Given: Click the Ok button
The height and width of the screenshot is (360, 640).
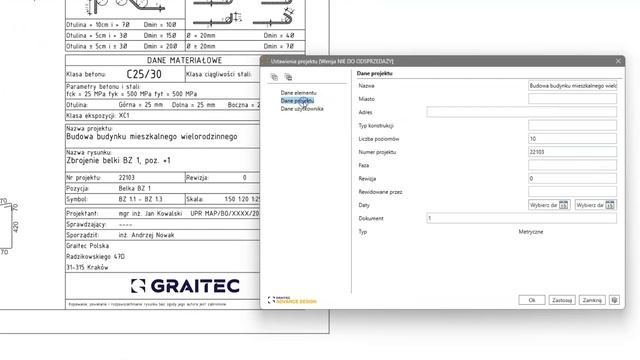Looking at the screenshot, I should coord(532,300).
